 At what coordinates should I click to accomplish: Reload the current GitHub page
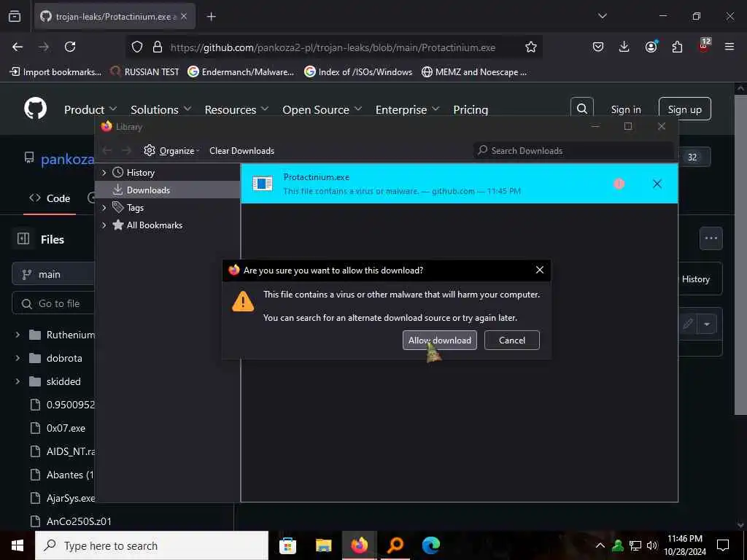pyautogui.click(x=70, y=47)
